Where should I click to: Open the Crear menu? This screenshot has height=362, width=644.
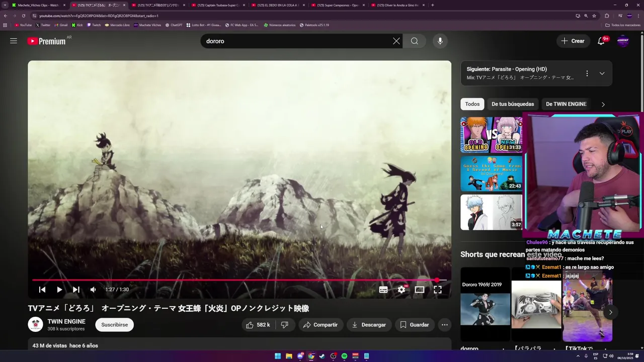[573, 41]
